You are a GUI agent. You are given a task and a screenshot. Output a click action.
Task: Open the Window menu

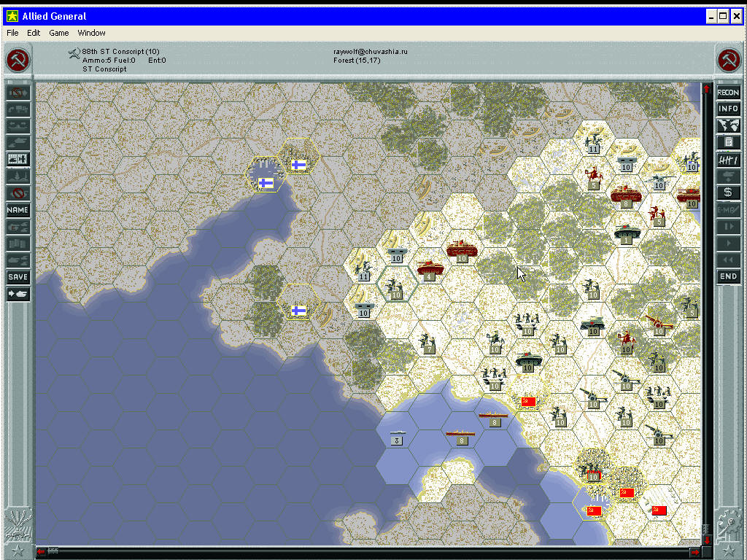click(91, 33)
